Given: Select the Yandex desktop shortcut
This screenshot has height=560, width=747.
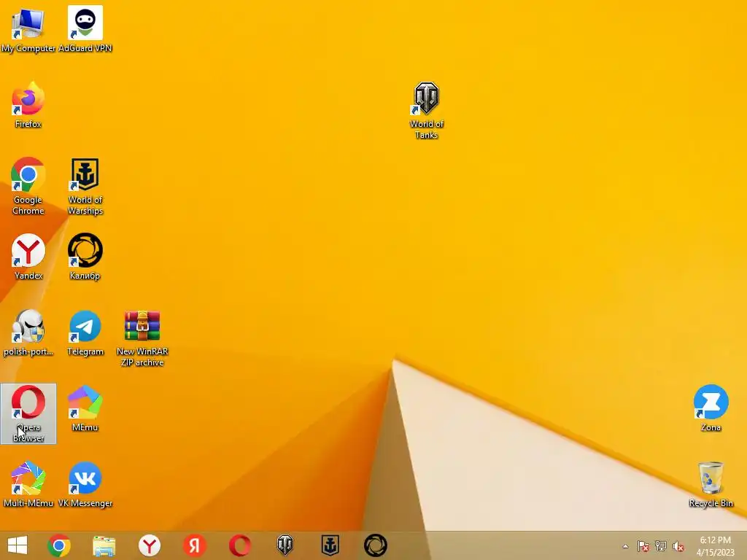Looking at the screenshot, I should pyautogui.click(x=28, y=257).
